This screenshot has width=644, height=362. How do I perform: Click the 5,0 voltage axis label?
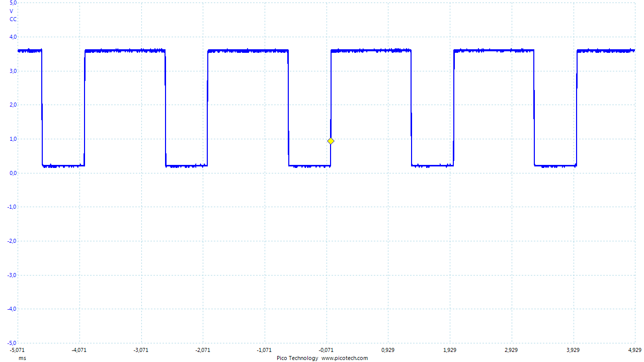(x=13, y=3)
